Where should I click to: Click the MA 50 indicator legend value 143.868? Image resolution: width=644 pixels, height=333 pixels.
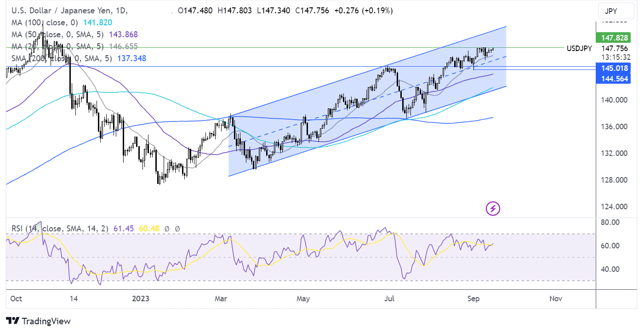point(122,34)
